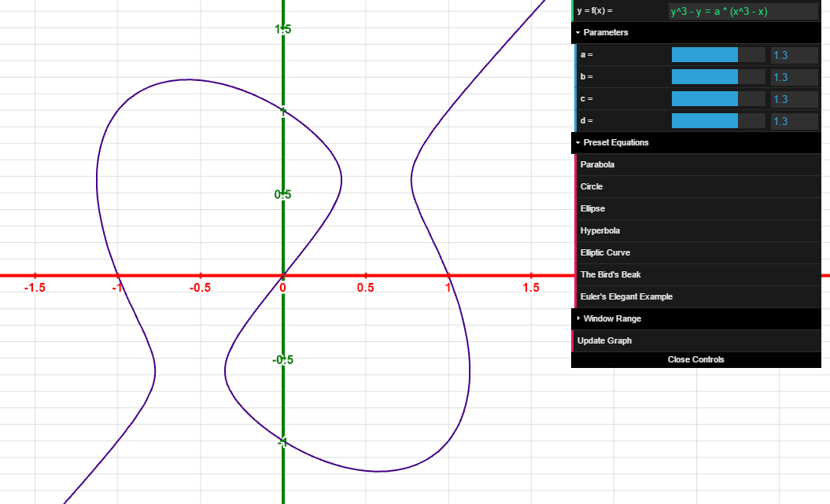Click the value field for c
The width and height of the screenshot is (830, 504).
(x=794, y=99)
